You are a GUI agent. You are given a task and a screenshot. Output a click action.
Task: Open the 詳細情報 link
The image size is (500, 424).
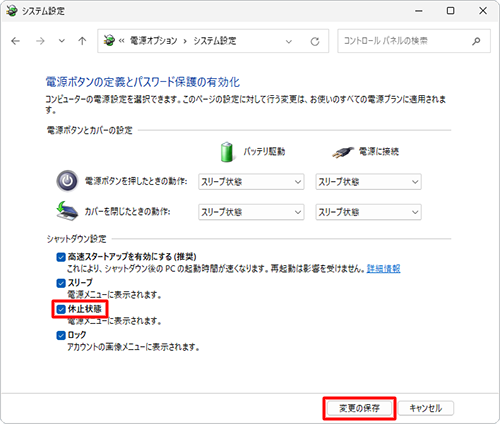383,269
